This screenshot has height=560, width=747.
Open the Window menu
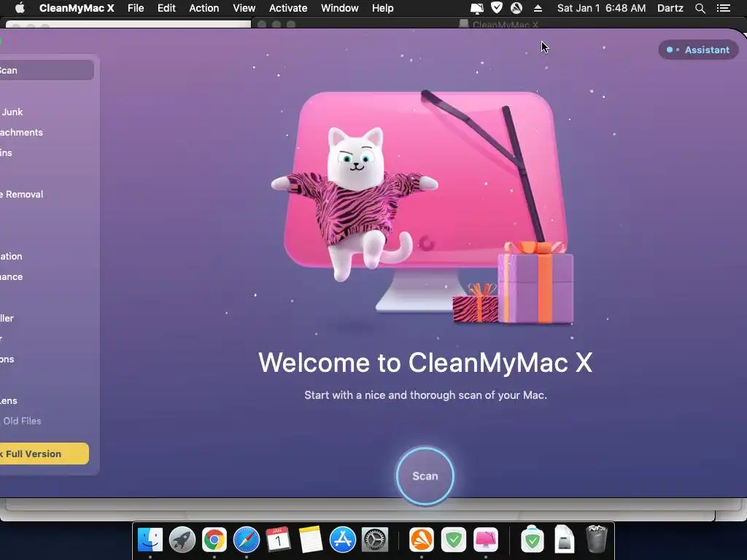340,8
